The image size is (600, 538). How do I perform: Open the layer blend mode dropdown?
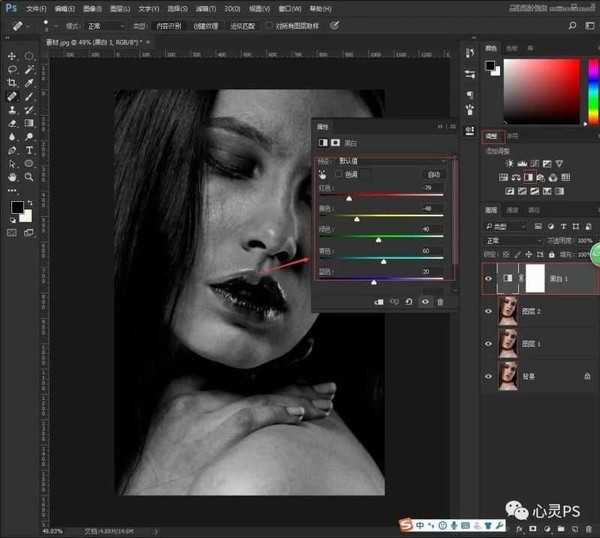pyautogui.click(x=512, y=241)
